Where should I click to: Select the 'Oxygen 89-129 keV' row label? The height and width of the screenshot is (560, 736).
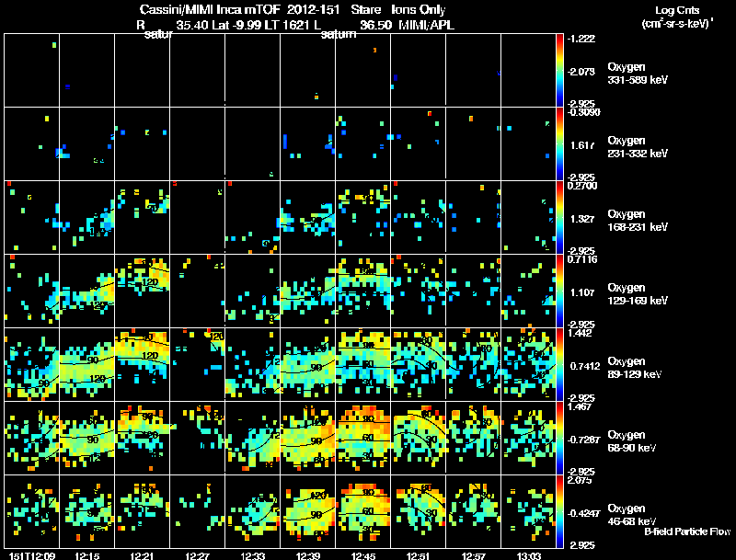pyautogui.click(x=634, y=368)
